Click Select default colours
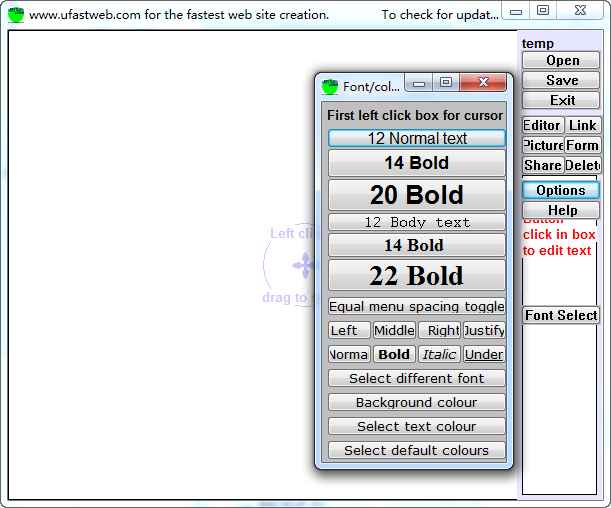Image resolution: width=611 pixels, height=508 pixels. [417, 450]
